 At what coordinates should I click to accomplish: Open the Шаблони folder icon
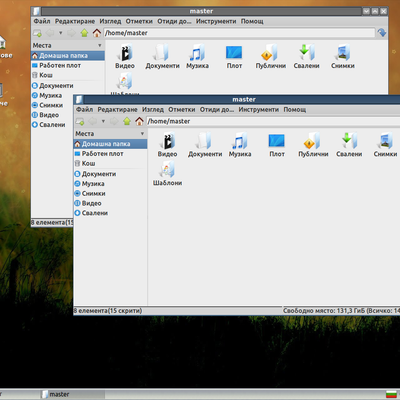tap(167, 173)
